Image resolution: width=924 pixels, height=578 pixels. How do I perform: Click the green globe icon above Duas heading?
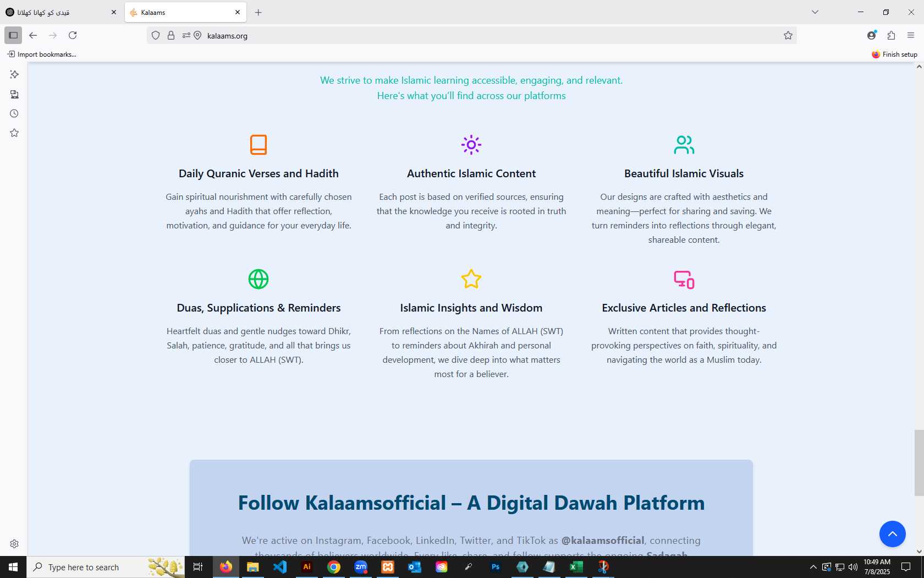click(x=258, y=279)
